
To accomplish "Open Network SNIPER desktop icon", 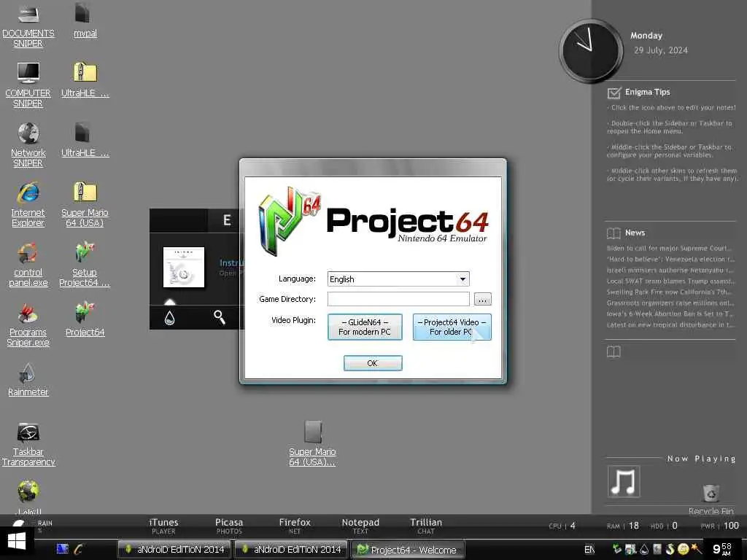I will (28, 145).
